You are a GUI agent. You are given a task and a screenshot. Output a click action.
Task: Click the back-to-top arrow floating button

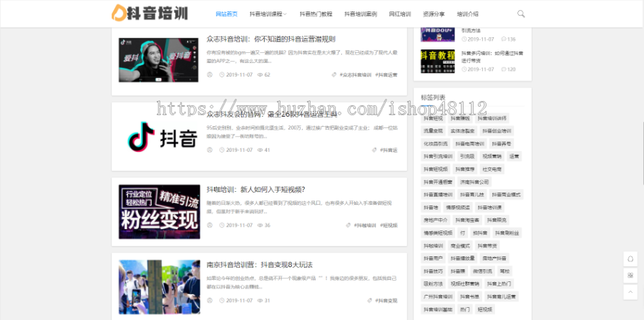[x=630, y=292]
